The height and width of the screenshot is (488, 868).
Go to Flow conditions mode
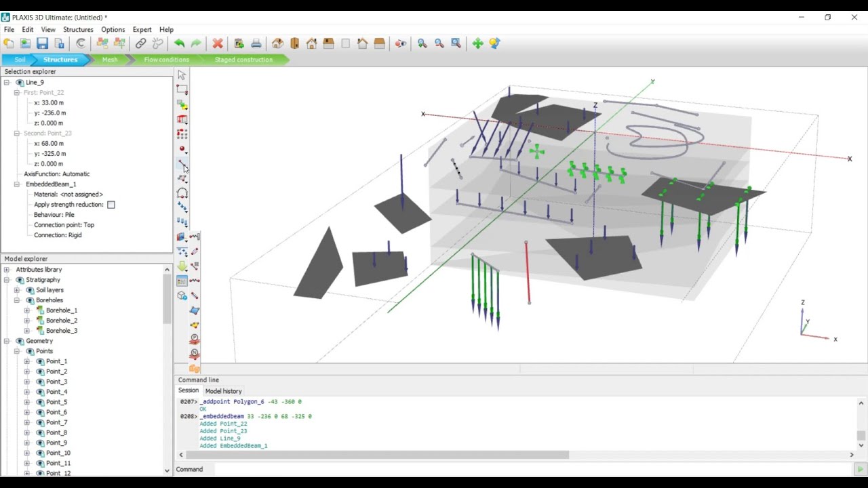coord(166,60)
